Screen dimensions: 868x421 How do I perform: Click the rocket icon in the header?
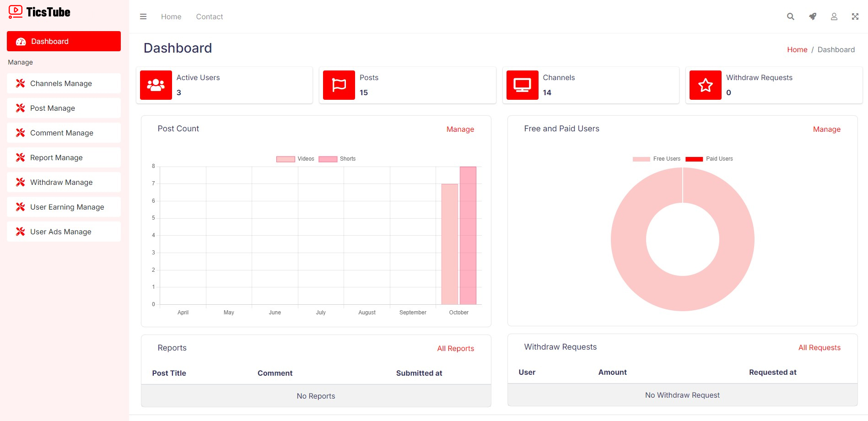pyautogui.click(x=813, y=16)
